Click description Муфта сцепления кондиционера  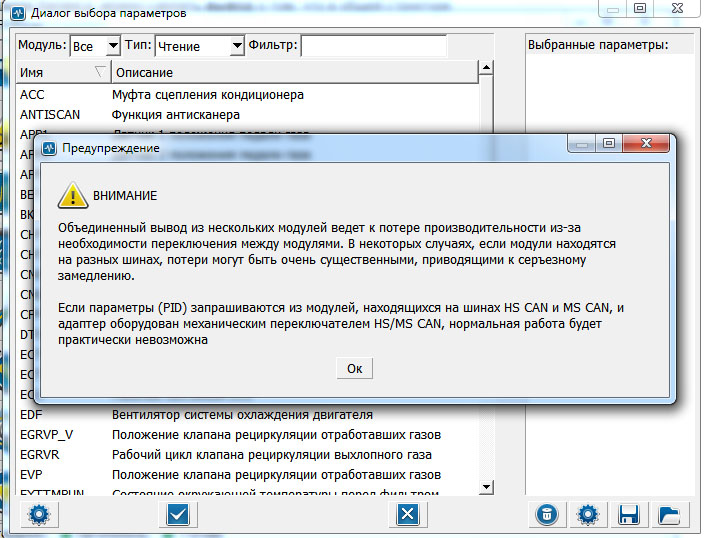pos(208,95)
